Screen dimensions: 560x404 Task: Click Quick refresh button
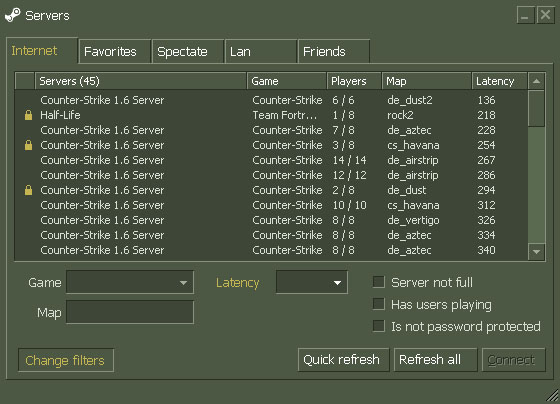[344, 360]
